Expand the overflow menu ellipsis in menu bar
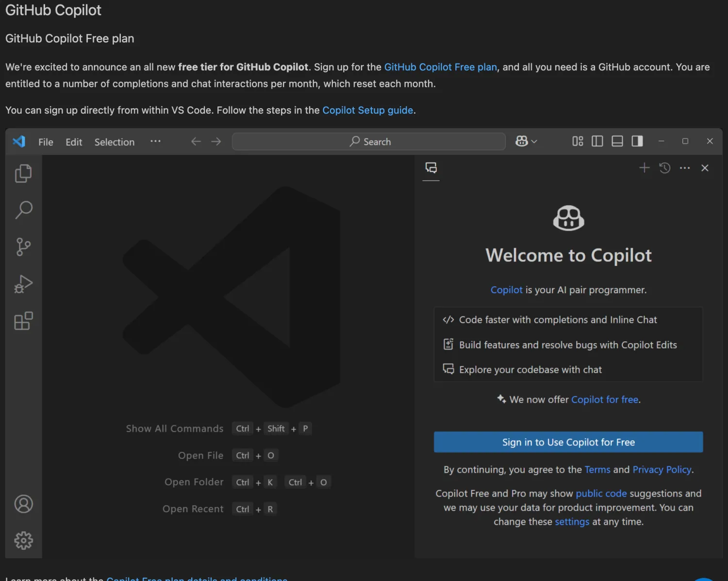The height and width of the screenshot is (581, 728). (155, 141)
